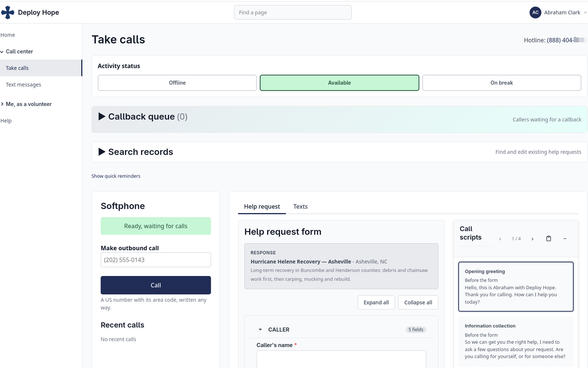Click Expand all button
Viewport: 588px width, 368px height.
[376, 303]
